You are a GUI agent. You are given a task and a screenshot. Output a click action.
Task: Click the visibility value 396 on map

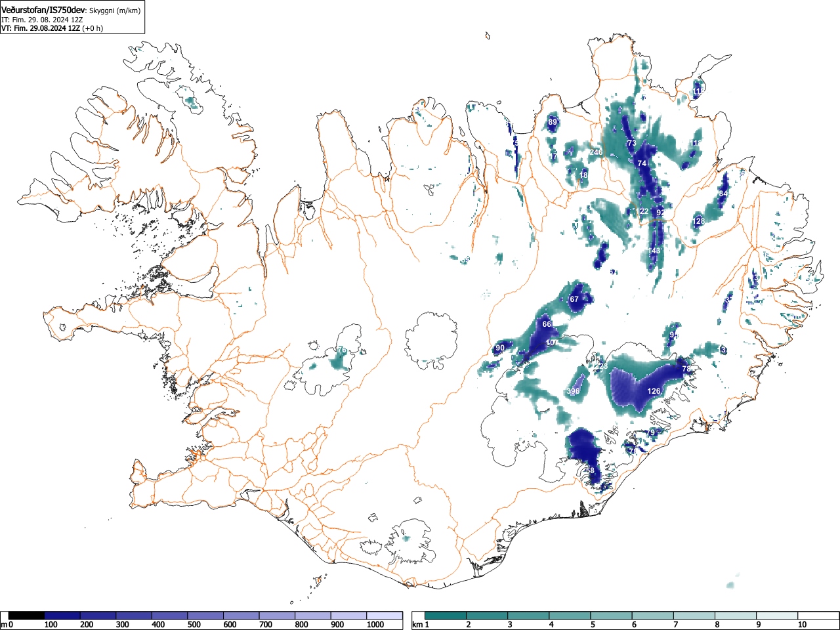573,392
